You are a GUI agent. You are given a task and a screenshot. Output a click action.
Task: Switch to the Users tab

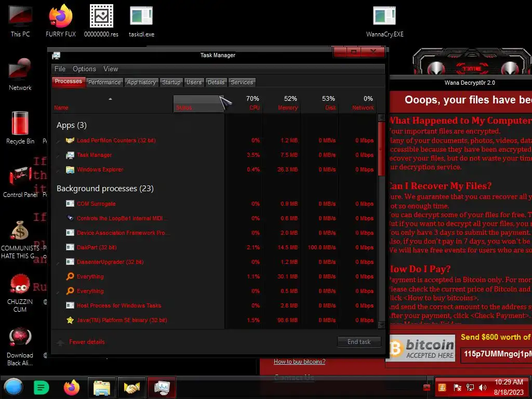point(194,82)
